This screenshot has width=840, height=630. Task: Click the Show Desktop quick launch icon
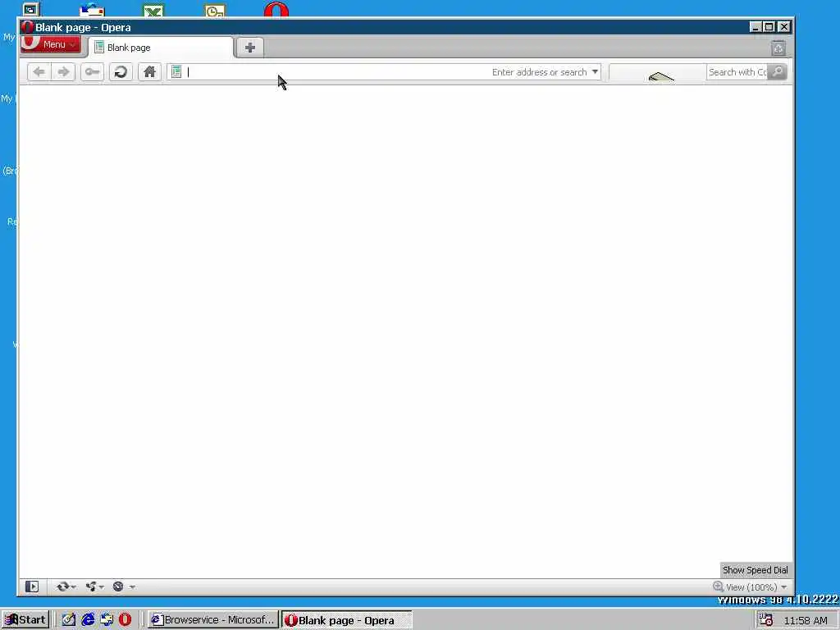pyautogui.click(x=69, y=620)
